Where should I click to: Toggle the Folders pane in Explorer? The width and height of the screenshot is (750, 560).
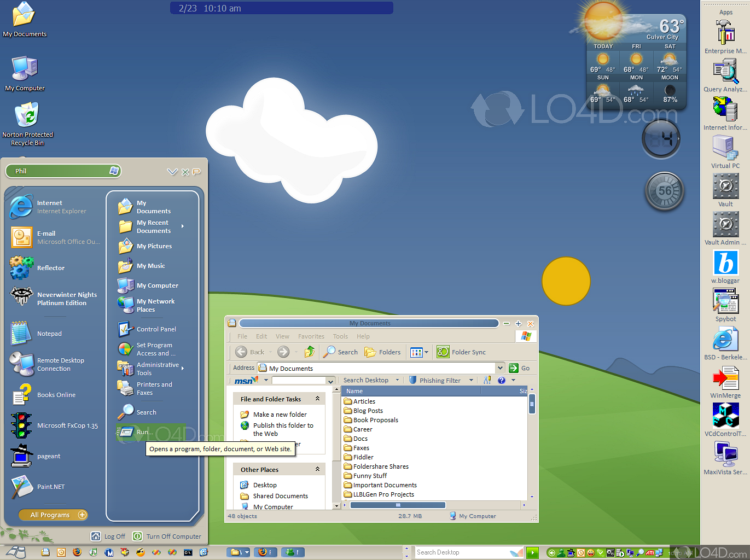coord(383,352)
